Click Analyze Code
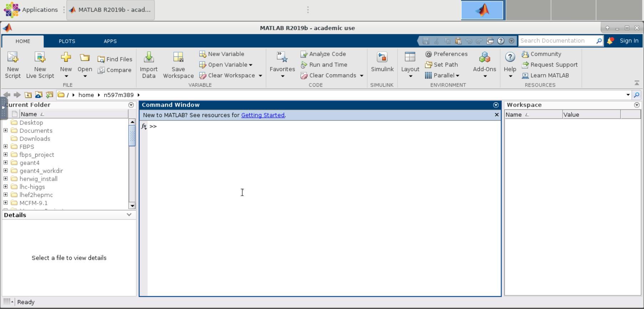Image resolution: width=644 pixels, height=309 pixels. [x=323, y=54]
